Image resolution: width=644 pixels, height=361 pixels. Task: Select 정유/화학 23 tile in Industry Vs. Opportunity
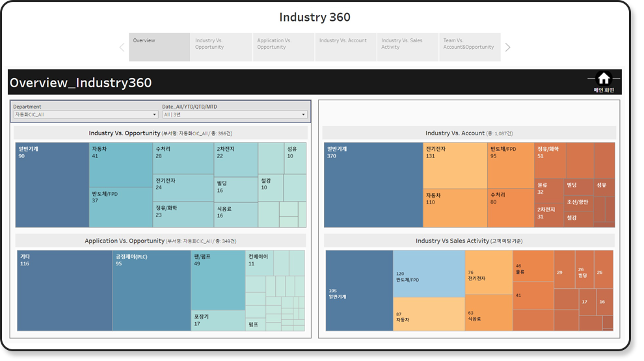tap(183, 215)
